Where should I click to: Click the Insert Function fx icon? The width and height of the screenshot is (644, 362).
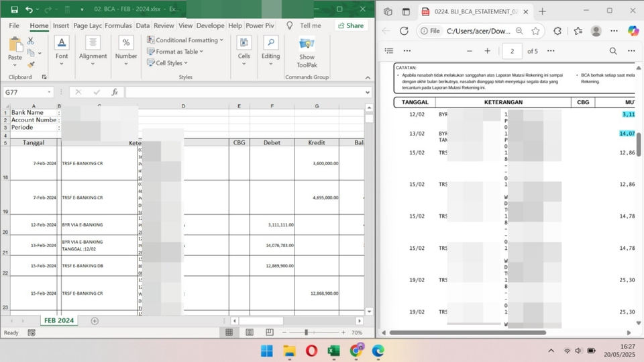point(115,92)
